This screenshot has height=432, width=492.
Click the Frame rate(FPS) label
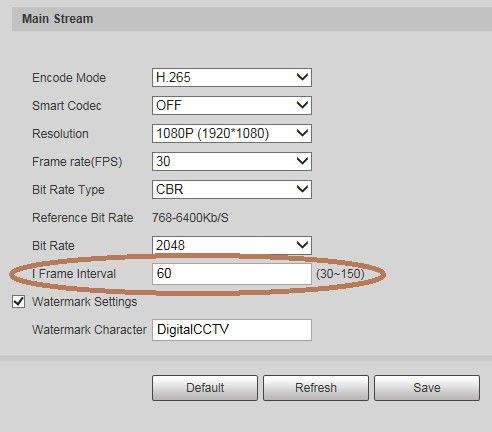pos(77,162)
